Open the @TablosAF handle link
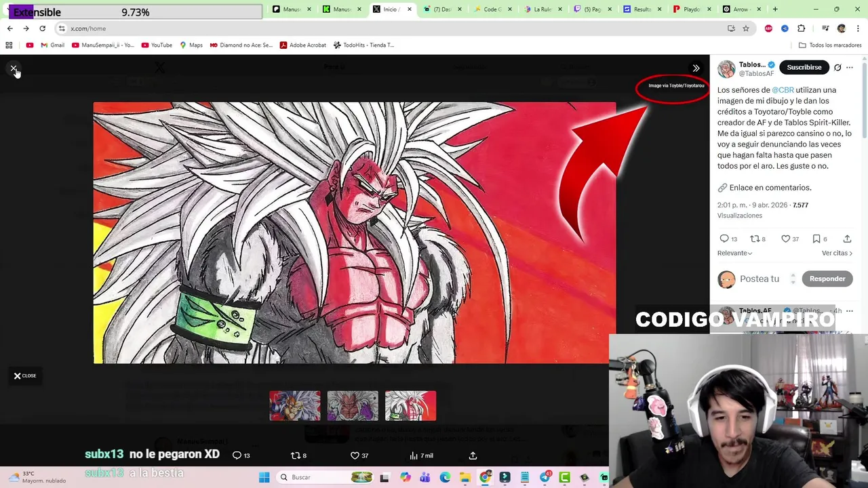 pyautogui.click(x=756, y=73)
